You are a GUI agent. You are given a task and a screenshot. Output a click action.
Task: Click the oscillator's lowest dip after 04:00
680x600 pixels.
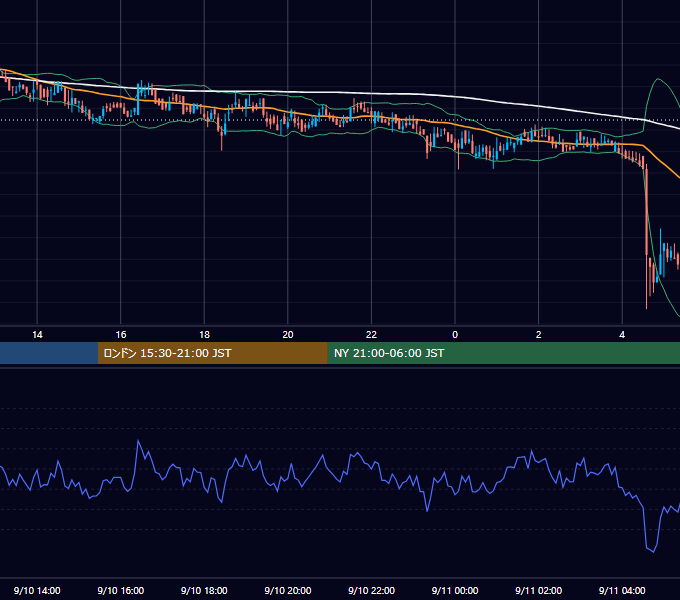click(653, 551)
